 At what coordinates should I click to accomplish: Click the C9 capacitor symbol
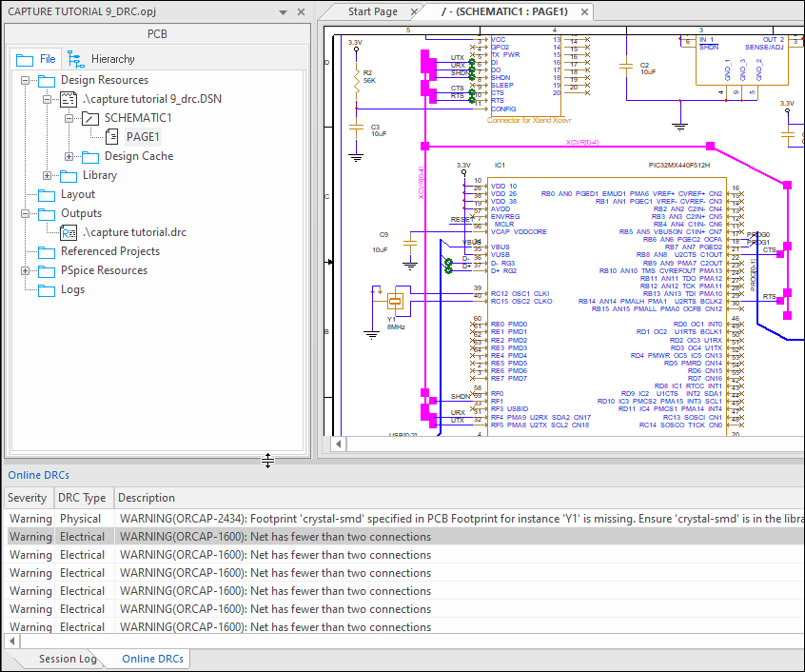coord(410,245)
